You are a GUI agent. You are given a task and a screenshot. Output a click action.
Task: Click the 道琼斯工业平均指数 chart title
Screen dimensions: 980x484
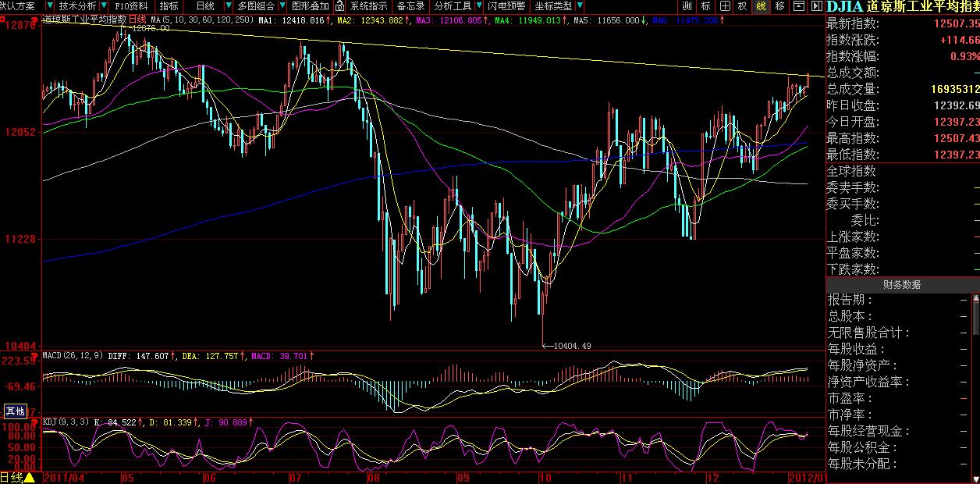click(83, 19)
